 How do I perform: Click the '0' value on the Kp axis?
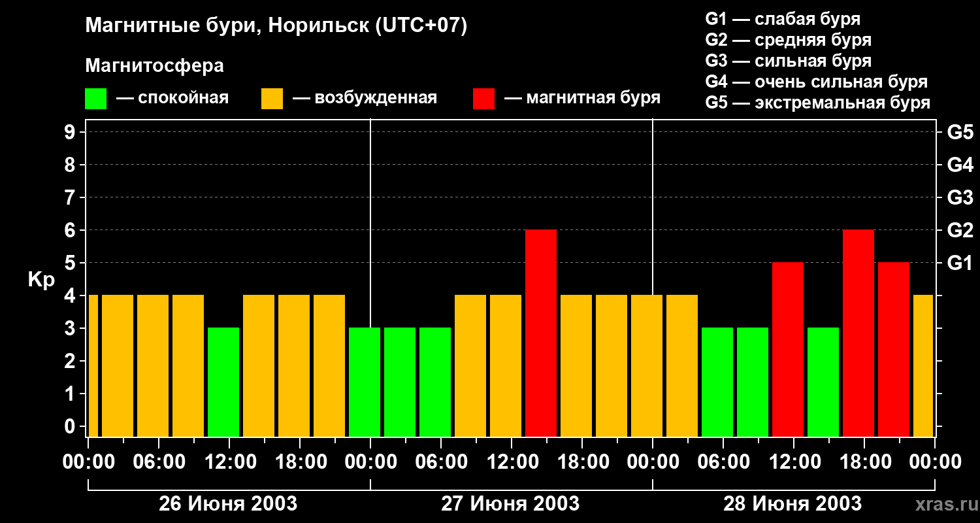[71, 426]
